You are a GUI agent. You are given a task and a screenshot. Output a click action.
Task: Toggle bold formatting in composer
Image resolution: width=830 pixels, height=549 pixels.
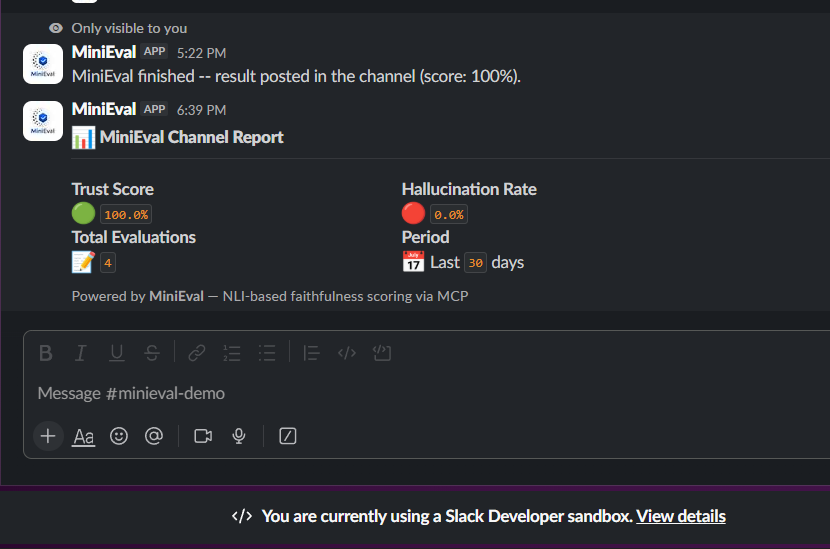46,353
